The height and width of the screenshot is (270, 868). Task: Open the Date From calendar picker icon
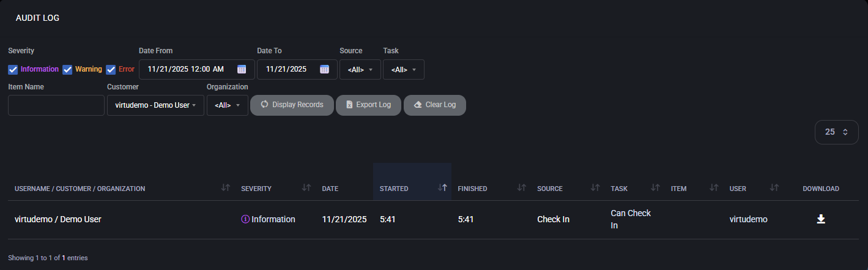(242, 69)
